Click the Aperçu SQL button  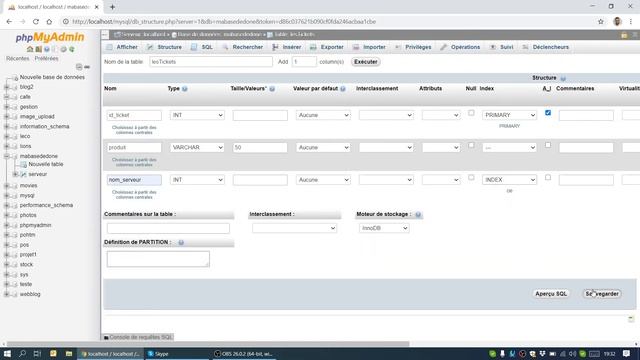point(551,294)
